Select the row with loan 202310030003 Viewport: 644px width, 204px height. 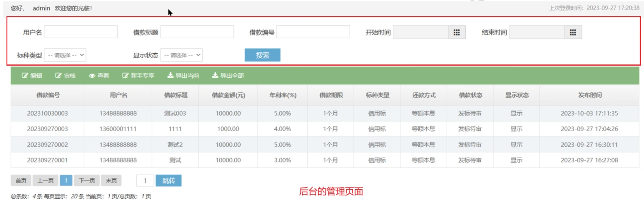[x=47, y=114]
